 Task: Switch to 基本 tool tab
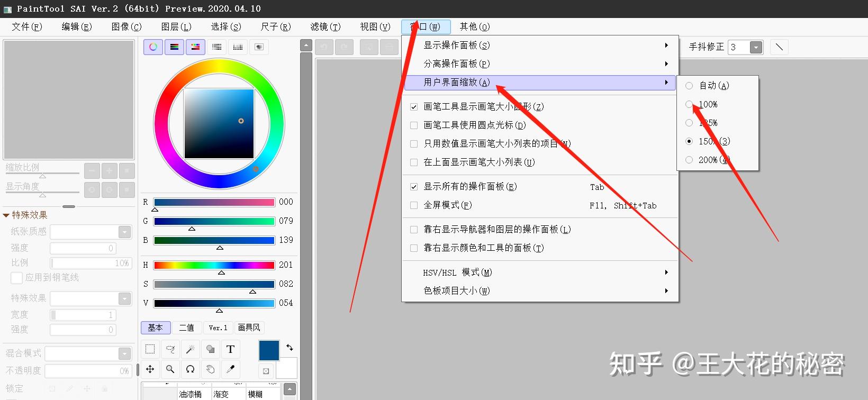(x=156, y=328)
